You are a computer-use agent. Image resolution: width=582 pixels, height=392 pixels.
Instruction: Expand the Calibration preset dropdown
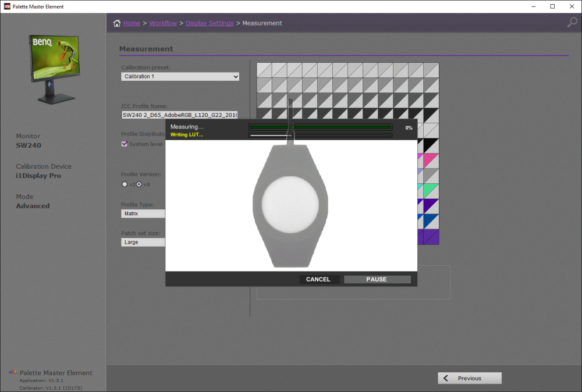180,76
